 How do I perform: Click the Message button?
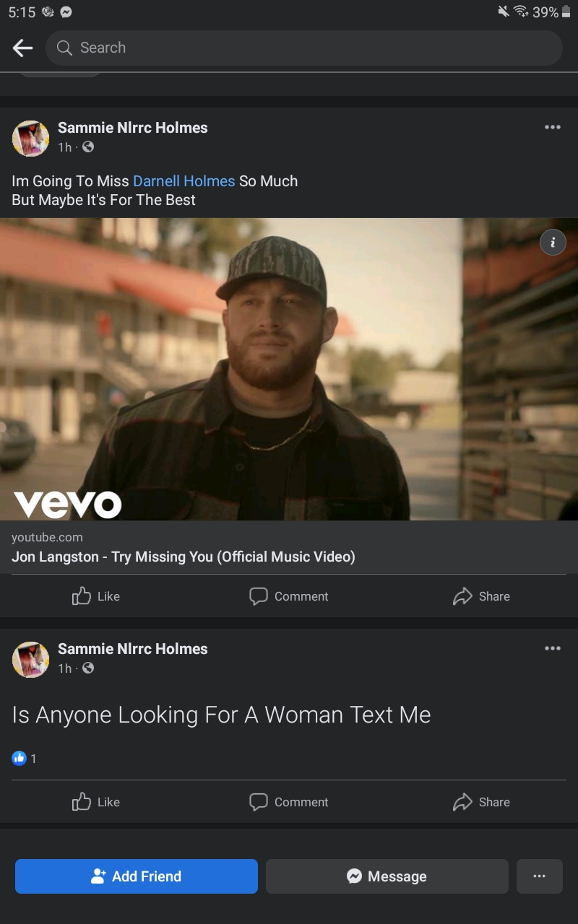pos(387,876)
